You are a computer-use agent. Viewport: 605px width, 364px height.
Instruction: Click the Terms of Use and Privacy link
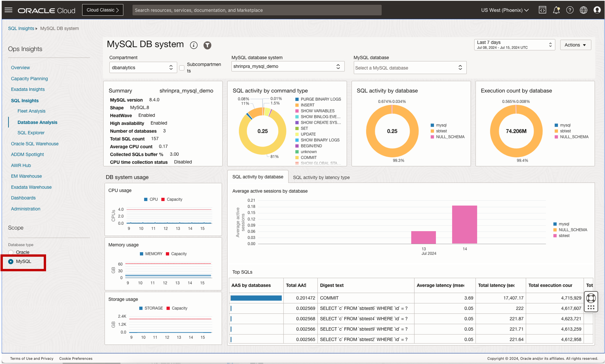coord(32,358)
